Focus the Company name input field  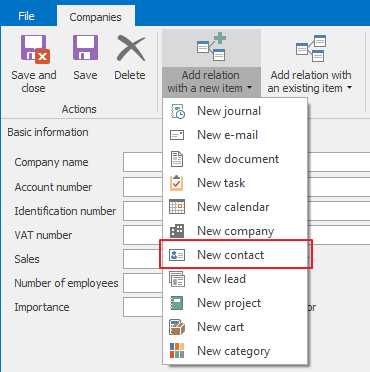(143, 162)
